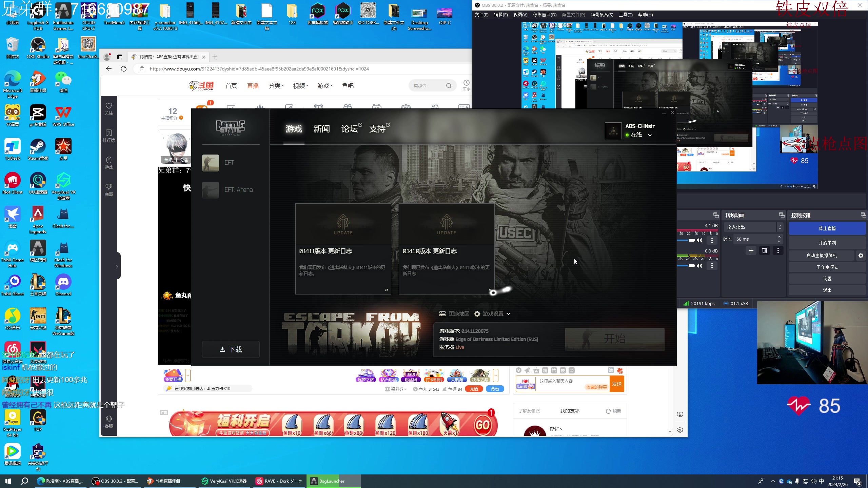Click the OBS virtual camera settings gear
868x488 pixels.
pyautogui.click(x=861, y=256)
